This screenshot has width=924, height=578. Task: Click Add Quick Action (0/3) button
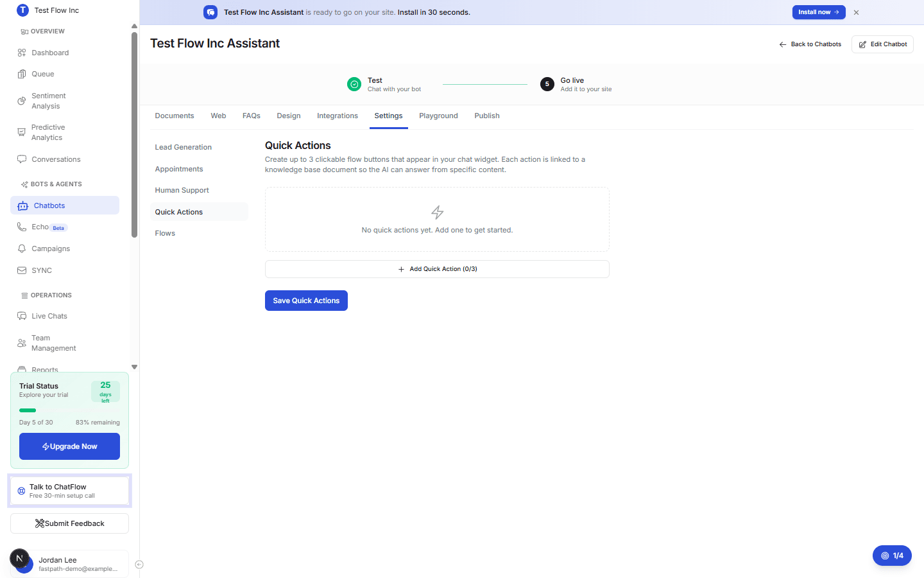(x=437, y=269)
